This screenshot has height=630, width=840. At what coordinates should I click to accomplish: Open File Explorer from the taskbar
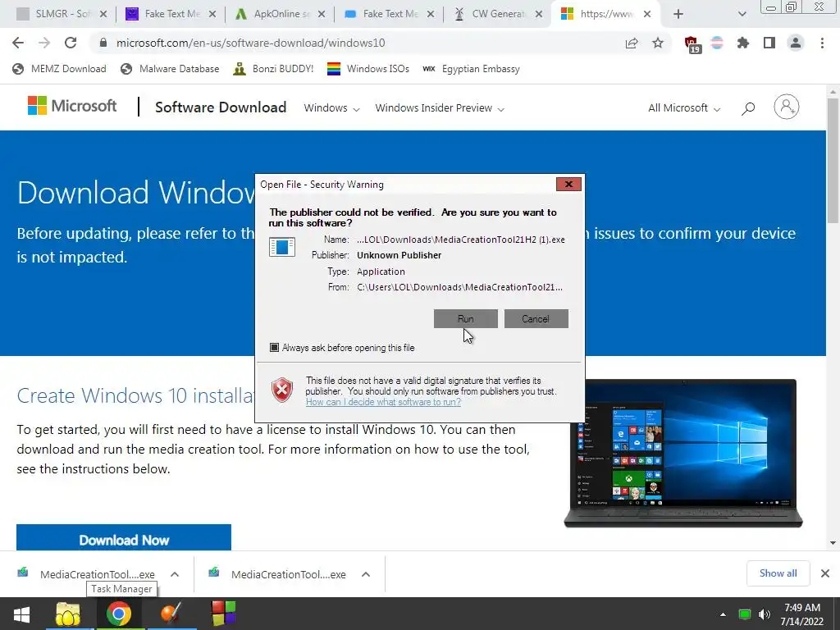(68, 614)
